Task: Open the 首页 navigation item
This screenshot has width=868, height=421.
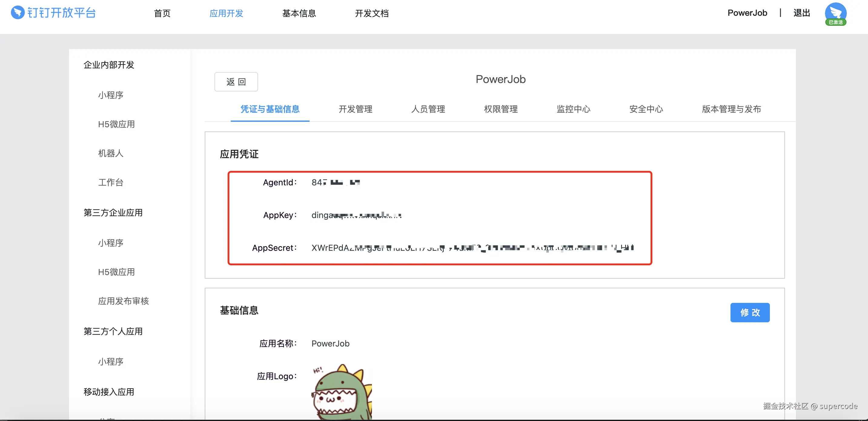Action: click(162, 14)
